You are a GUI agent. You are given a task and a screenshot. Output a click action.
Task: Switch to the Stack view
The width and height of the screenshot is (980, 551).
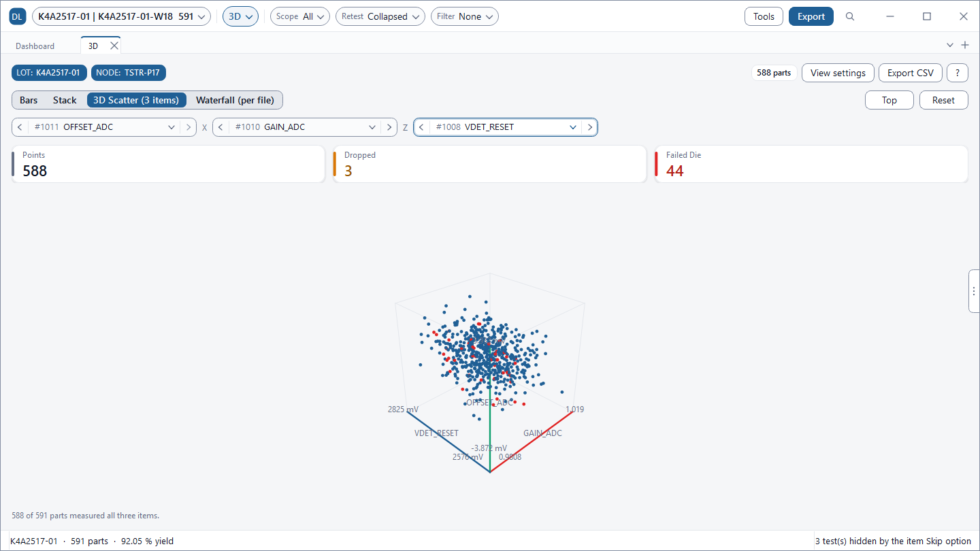pos(65,100)
